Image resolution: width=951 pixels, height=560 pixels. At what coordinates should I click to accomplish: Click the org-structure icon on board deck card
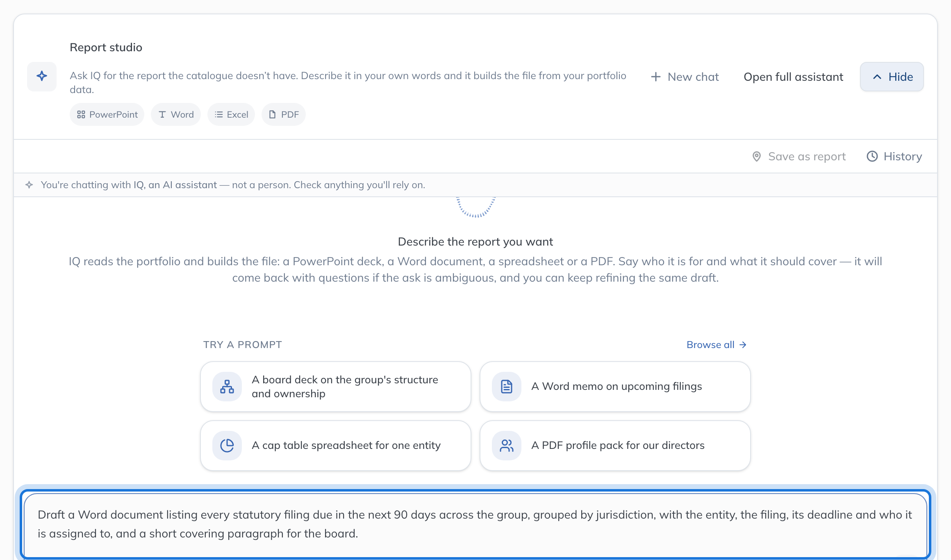pyautogui.click(x=227, y=387)
